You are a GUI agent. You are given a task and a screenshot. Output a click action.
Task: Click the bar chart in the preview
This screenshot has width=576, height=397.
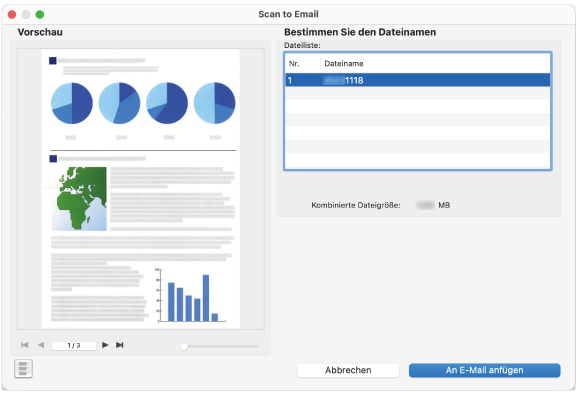click(x=190, y=295)
